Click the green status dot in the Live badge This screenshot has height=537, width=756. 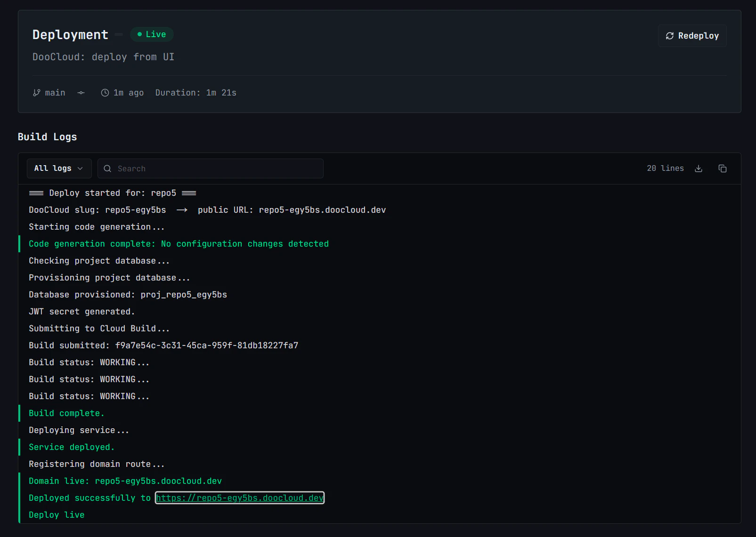click(x=138, y=34)
